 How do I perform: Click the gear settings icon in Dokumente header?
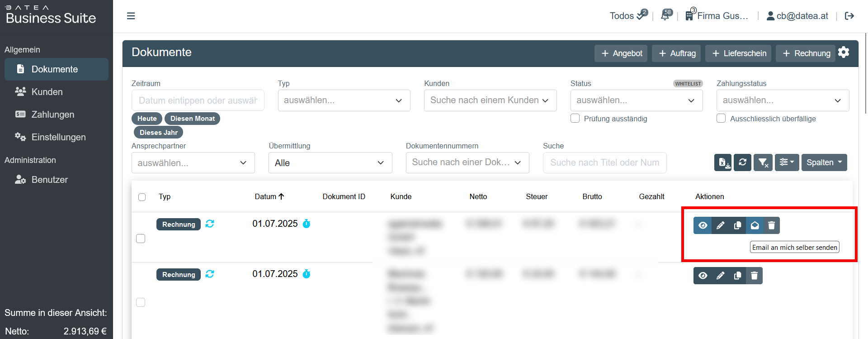[x=844, y=53]
